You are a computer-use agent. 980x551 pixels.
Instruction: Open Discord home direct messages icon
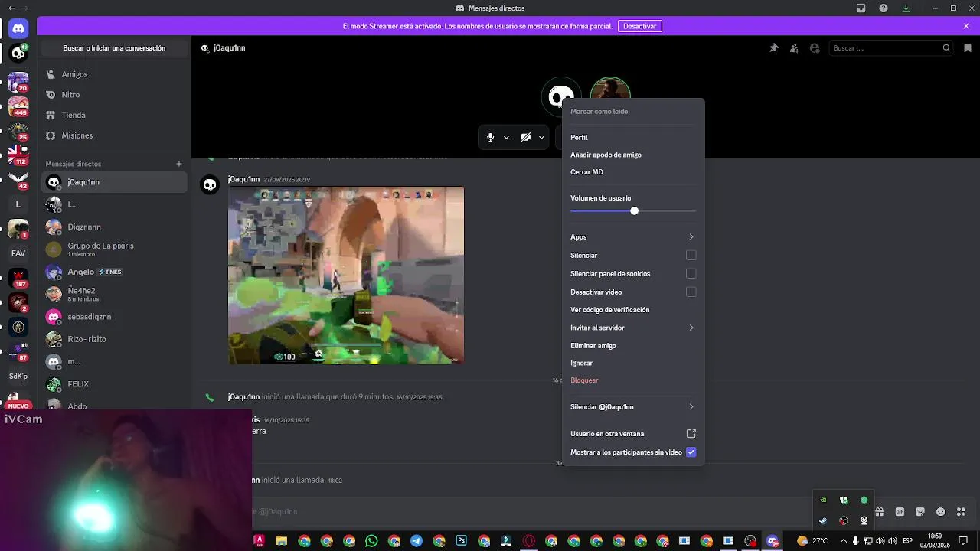(18, 28)
